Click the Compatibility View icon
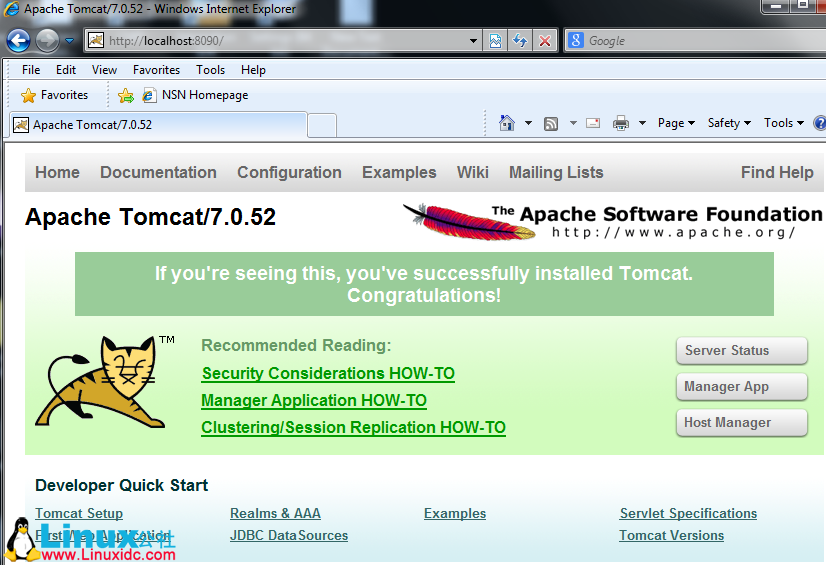Image resolution: width=826 pixels, height=565 pixels. [x=495, y=41]
